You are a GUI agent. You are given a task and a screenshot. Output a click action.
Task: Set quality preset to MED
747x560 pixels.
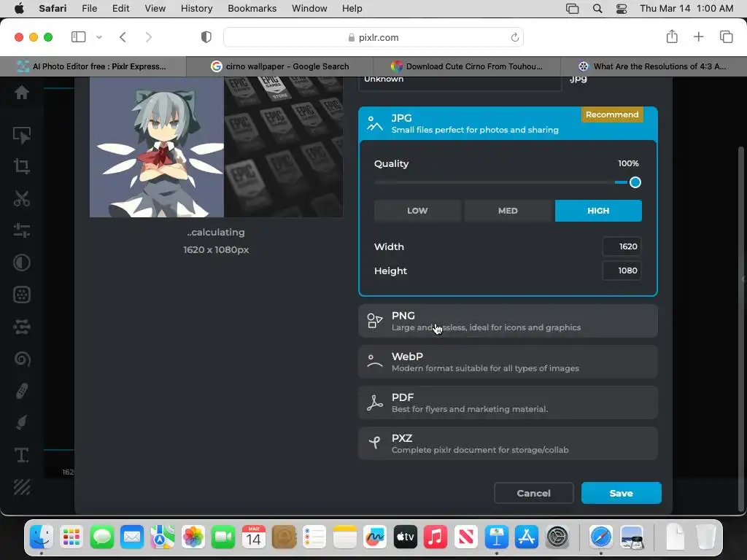(508, 211)
